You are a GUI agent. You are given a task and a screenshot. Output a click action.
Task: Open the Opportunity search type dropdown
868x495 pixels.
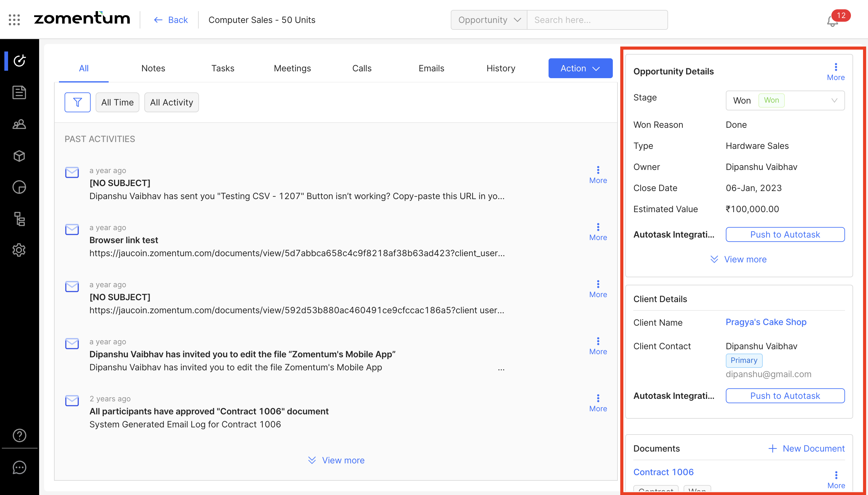489,20
